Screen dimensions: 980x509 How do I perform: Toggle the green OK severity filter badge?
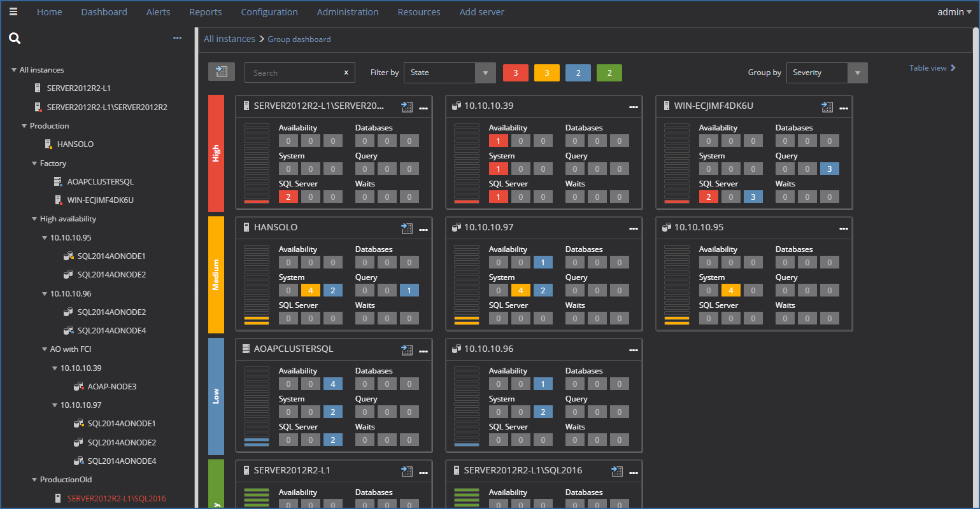[609, 73]
